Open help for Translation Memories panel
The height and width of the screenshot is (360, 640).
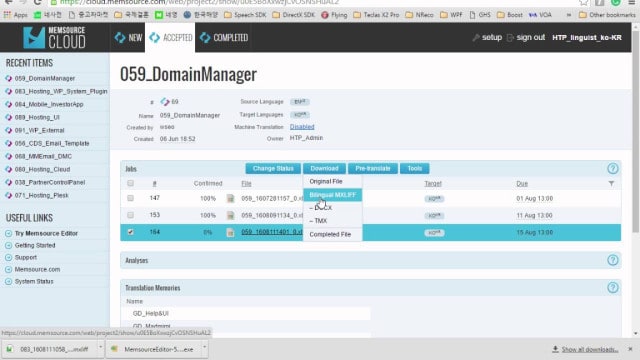(x=613, y=288)
